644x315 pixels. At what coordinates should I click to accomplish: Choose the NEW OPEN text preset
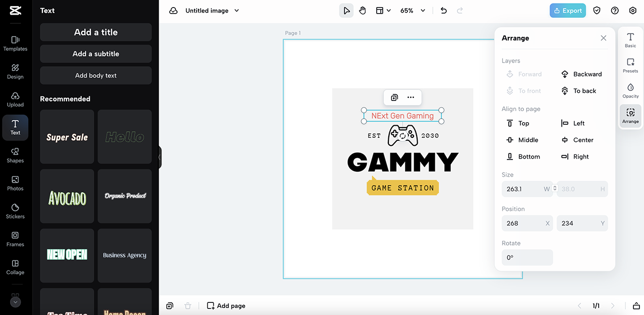pyautogui.click(x=67, y=256)
